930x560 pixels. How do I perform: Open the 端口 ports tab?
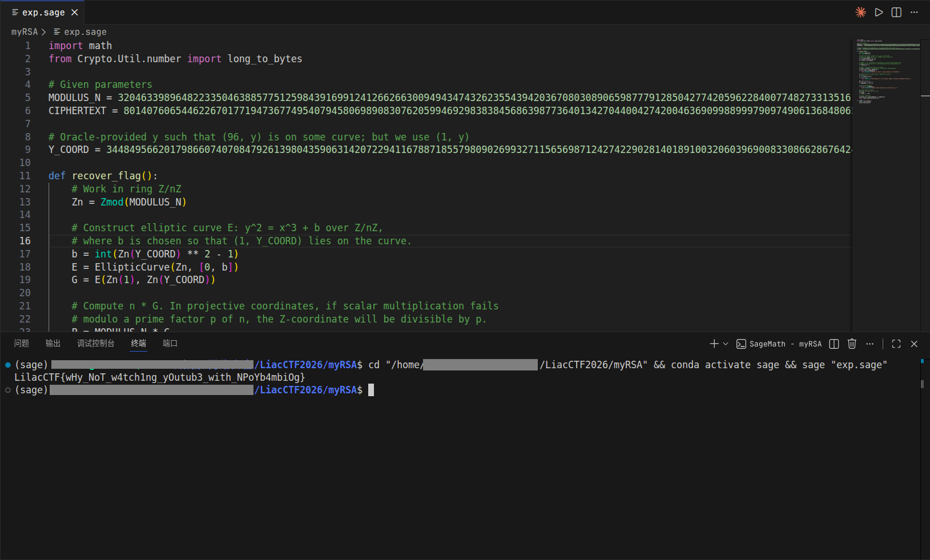point(170,343)
